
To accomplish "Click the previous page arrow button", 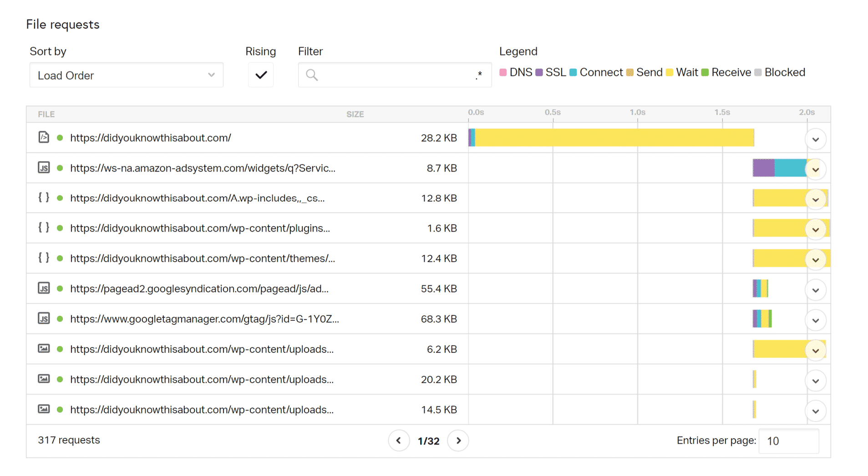I will tap(399, 441).
